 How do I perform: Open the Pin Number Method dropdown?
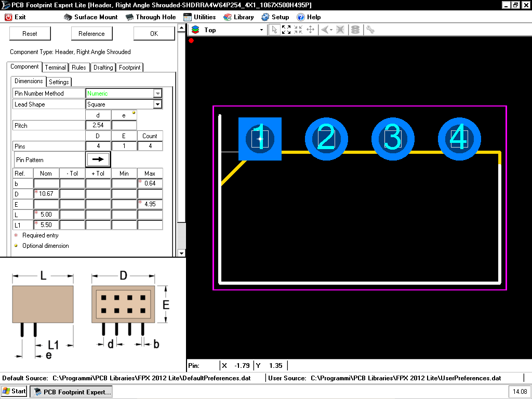click(157, 94)
